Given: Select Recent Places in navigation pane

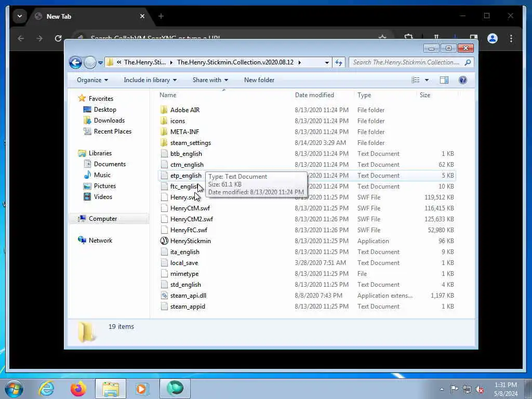Looking at the screenshot, I should pos(113,131).
